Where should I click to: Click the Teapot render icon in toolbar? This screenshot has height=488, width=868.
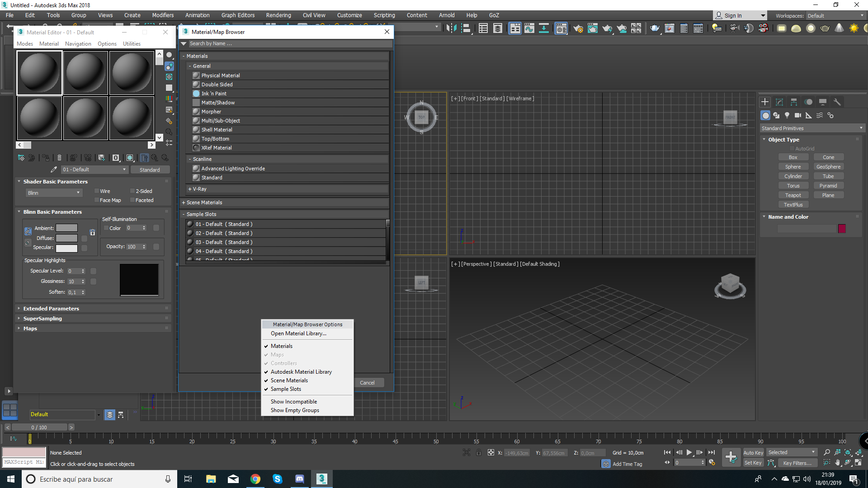(x=655, y=28)
